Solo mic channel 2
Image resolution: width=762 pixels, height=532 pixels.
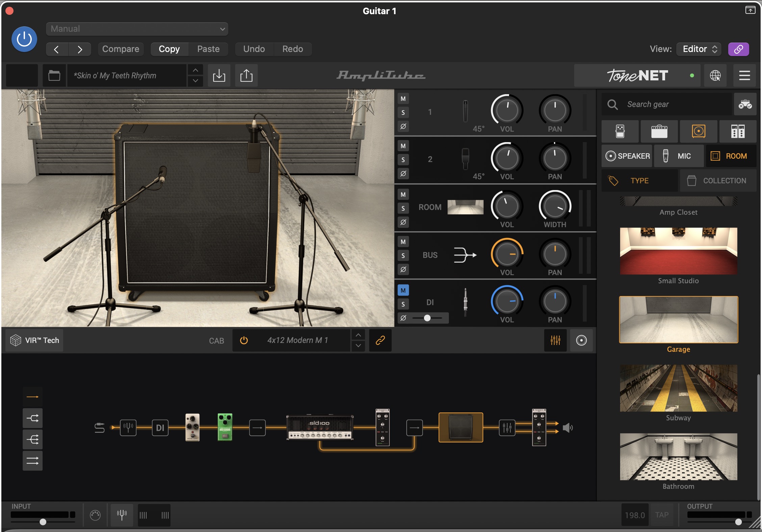click(403, 160)
